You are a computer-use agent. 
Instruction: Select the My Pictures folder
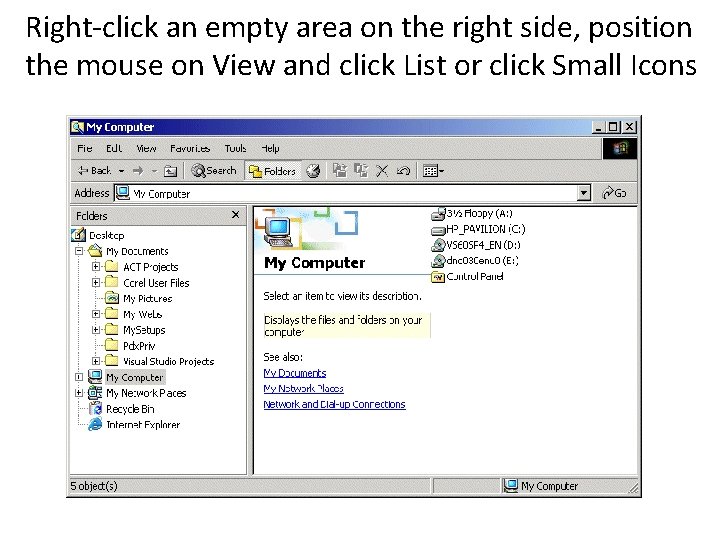coord(147,298)
